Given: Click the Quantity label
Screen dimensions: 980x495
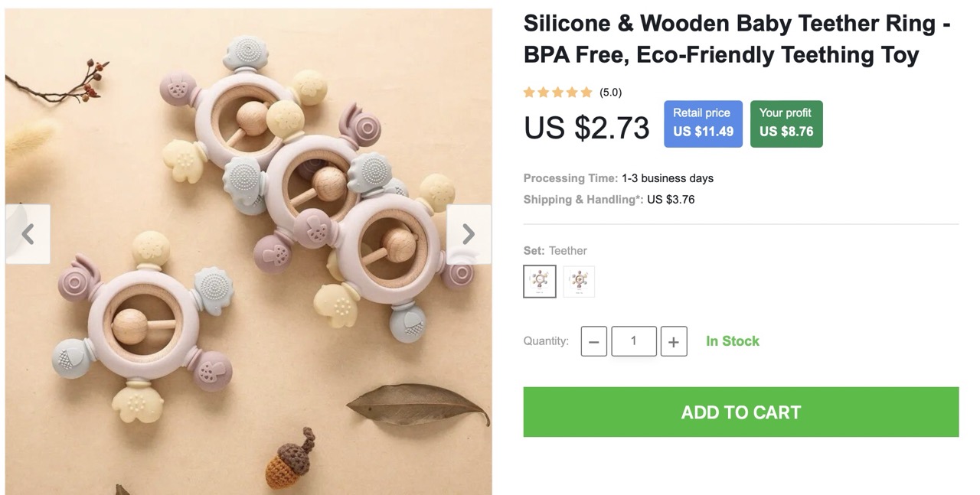Looking at the screenshot, I should tap(546, 341).
